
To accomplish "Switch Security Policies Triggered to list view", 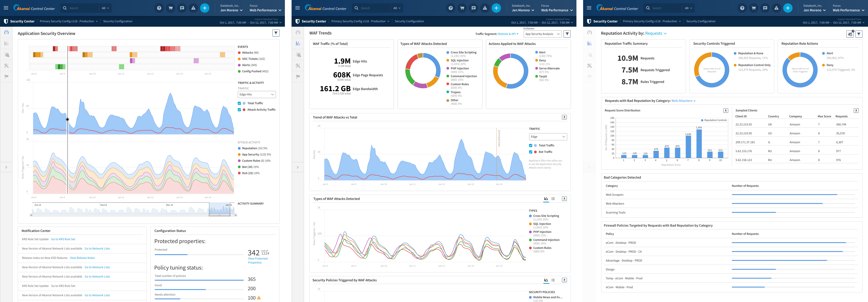I will (x=553, y=280).
